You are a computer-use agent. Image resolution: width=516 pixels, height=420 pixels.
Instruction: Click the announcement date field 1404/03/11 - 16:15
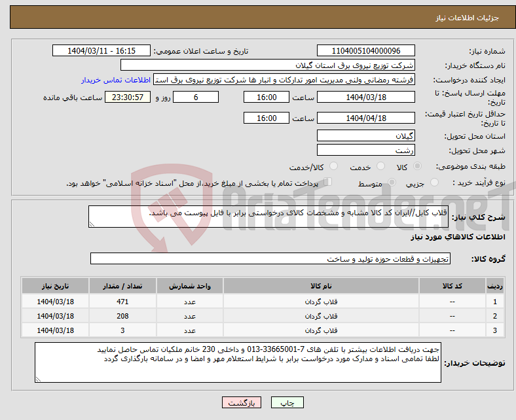[x=101, y=50]
